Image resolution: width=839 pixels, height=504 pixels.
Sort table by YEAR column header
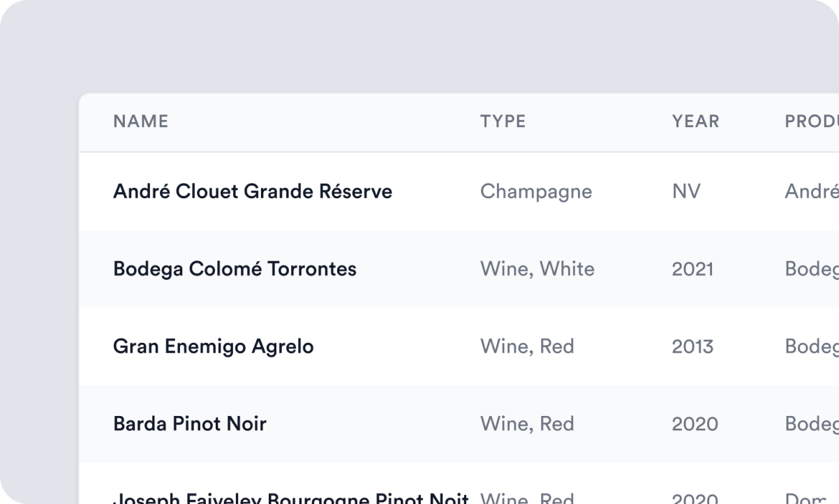[695, 121]
